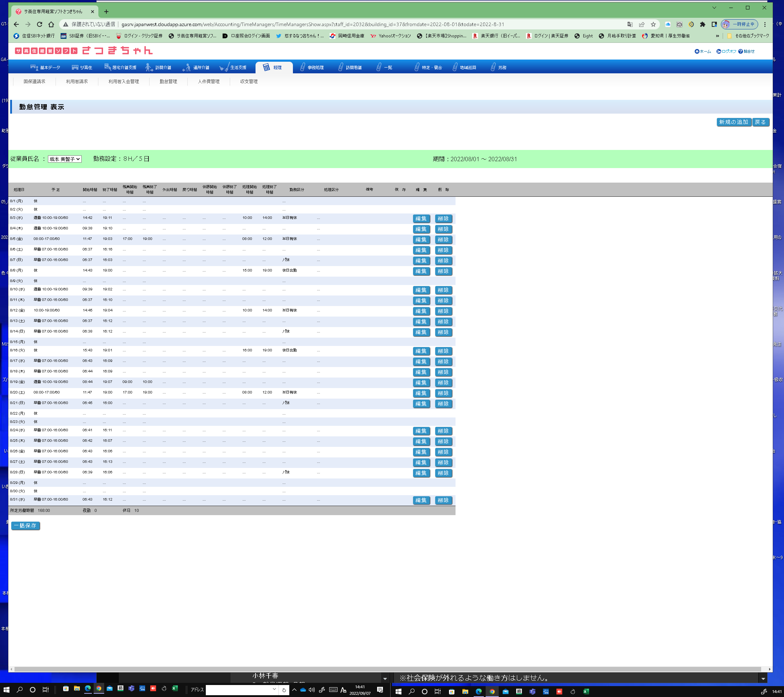The height and width of the screenshot is (697, 784).
Task: Click the share page icon in address bar
Action: pyautogui.click(x=642, y=24)
